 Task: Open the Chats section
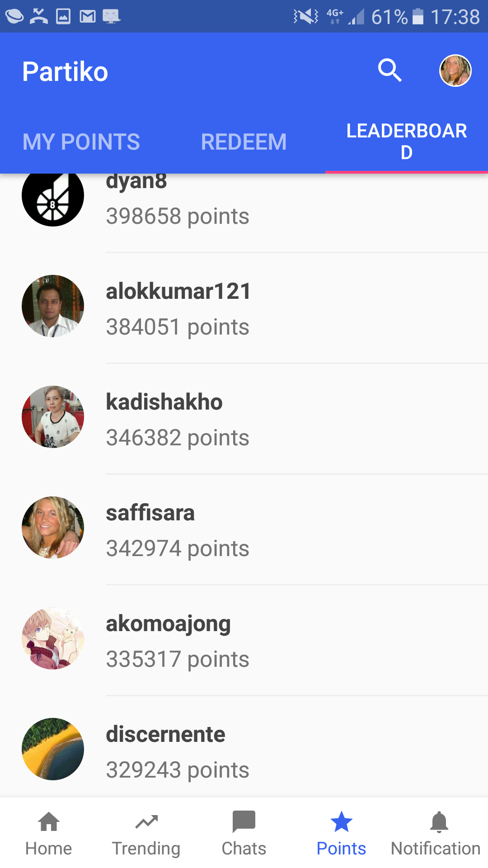tap(244, 833)
